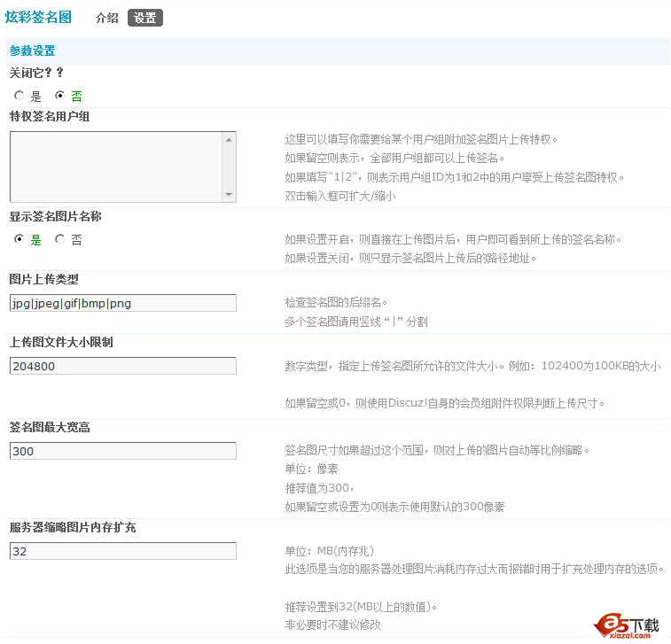Click the 参数设置 section header

click(x=32, y=50)
